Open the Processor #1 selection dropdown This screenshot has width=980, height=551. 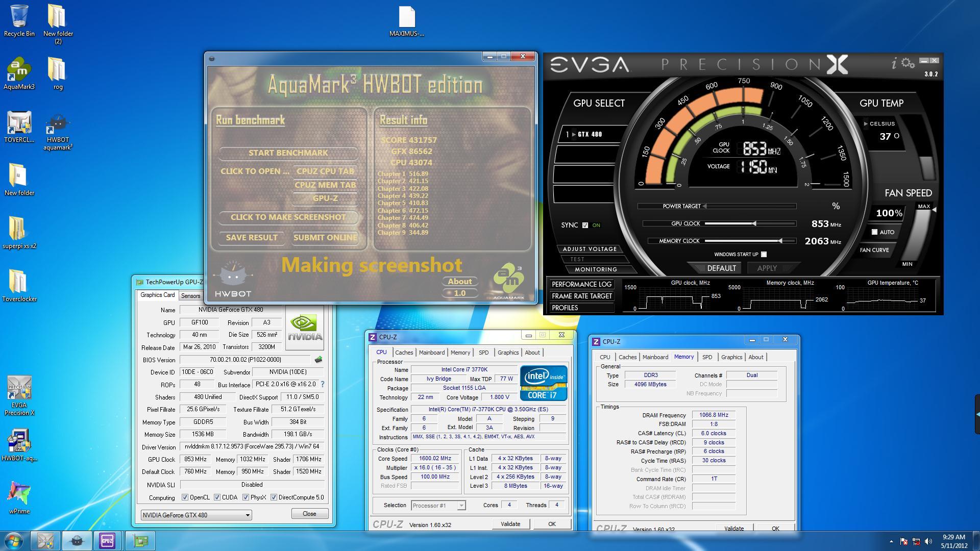[x=438, y=506]
